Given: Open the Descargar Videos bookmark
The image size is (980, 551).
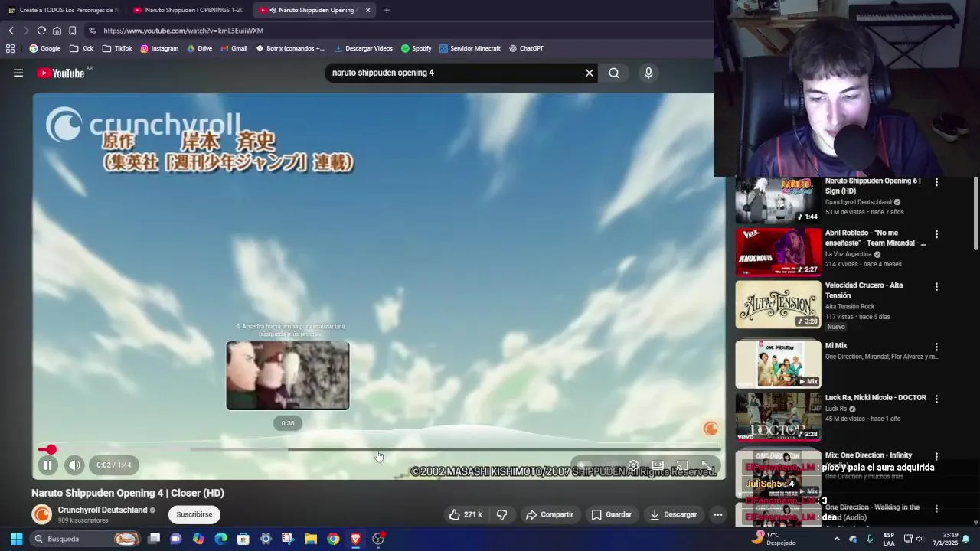Looking at the screenshot, I should coord(364,48).
